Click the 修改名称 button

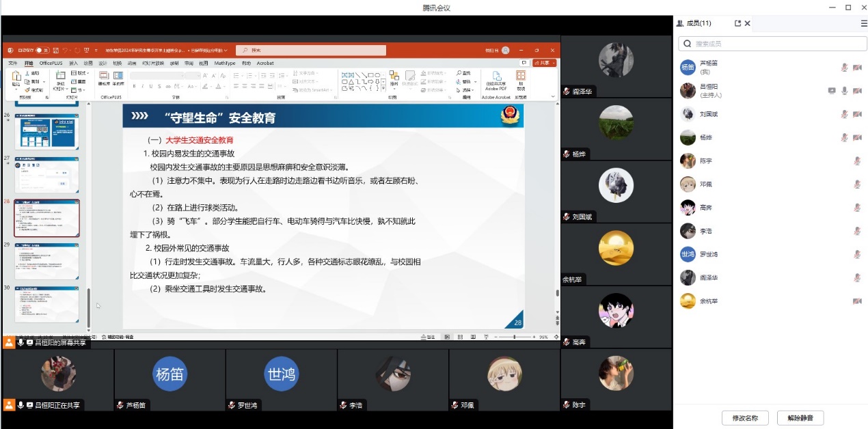(x=745, y=418)
